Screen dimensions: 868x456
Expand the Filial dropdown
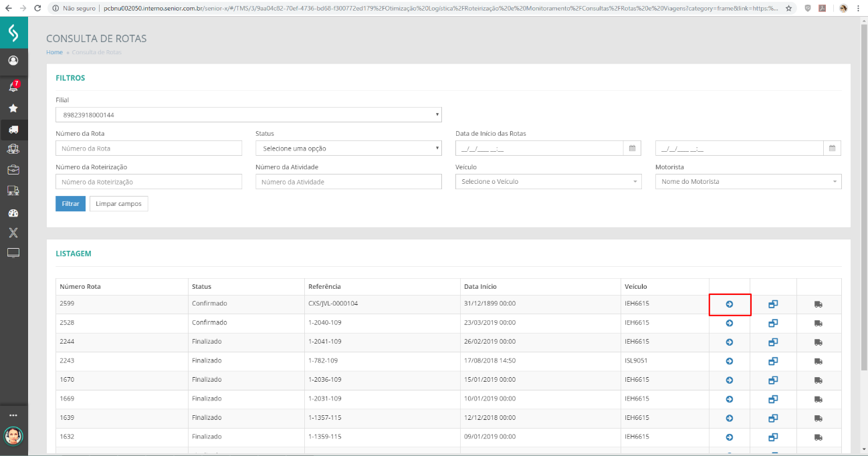(x=248, y=115)
